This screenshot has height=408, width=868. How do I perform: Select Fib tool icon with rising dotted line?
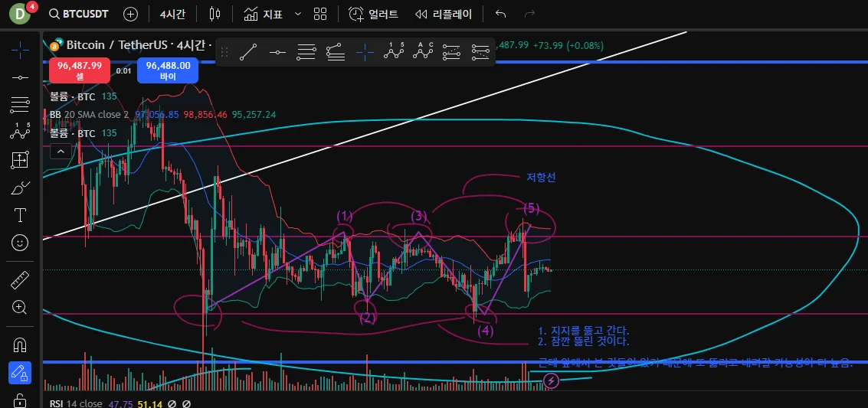coord(452,53)
